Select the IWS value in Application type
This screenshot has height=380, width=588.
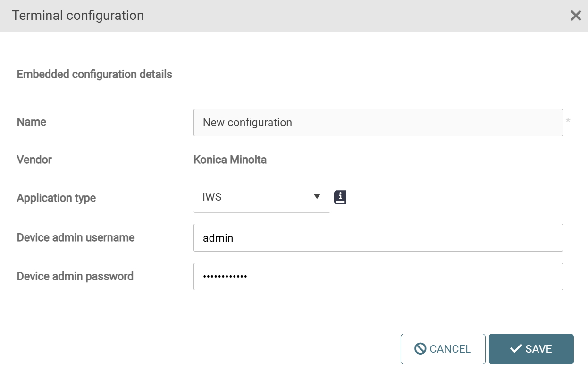(x=212, y=197)
